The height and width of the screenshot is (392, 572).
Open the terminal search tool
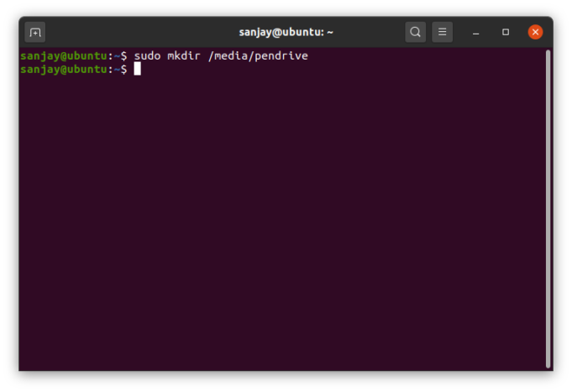[x=415, y=32]
